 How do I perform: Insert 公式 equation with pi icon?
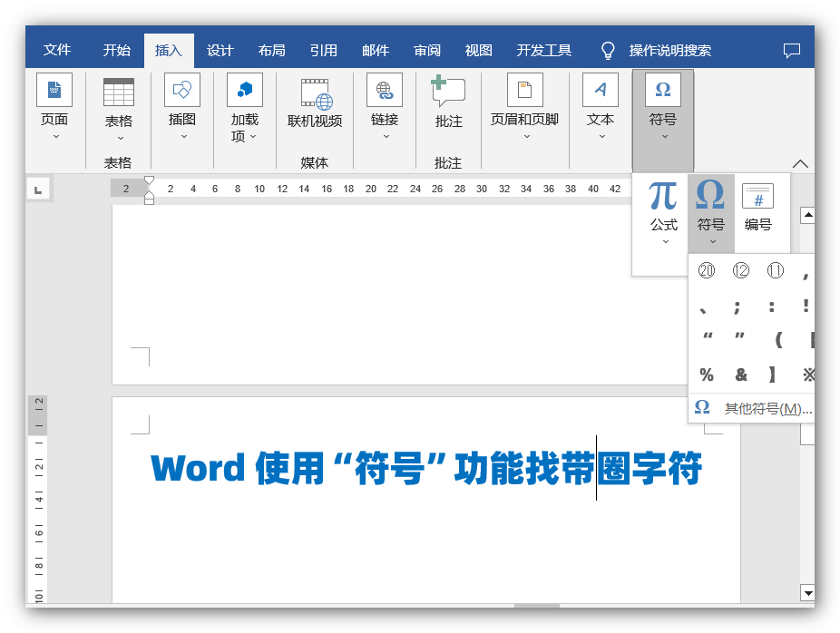[663, 196]
